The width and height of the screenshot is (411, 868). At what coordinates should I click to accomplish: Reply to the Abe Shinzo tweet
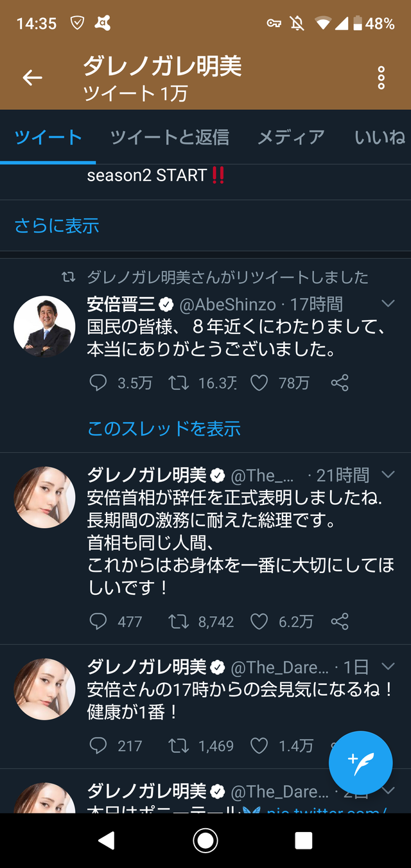tap(98, 384)
